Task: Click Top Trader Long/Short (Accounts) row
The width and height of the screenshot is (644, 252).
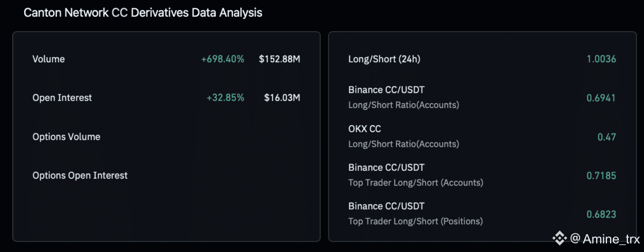Action: click(x=415, y=175)
